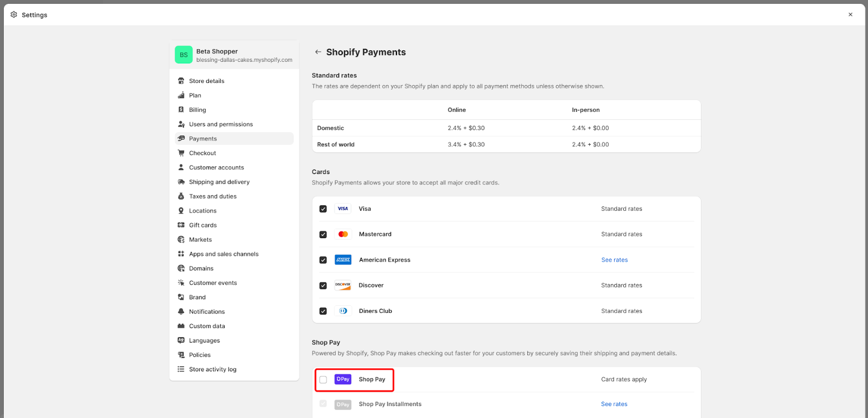Click the Beta Shopper BS avatar
Image resolution: width=868 pixels, height=418 pixels.
pyautogui.click(x=183, y=55)
